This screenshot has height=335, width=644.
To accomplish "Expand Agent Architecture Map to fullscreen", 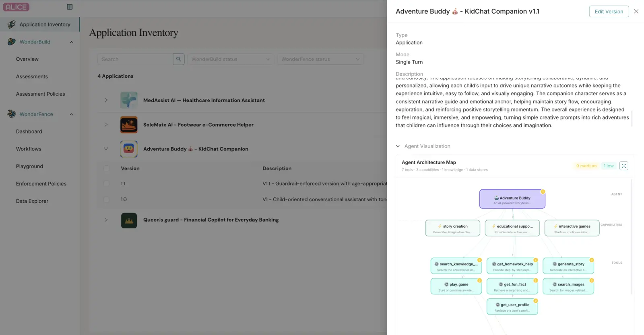I will coord(624,166).
